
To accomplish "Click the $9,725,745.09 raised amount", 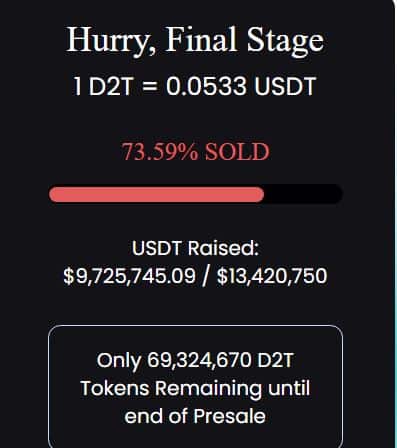I will click(x=129, y=276).
